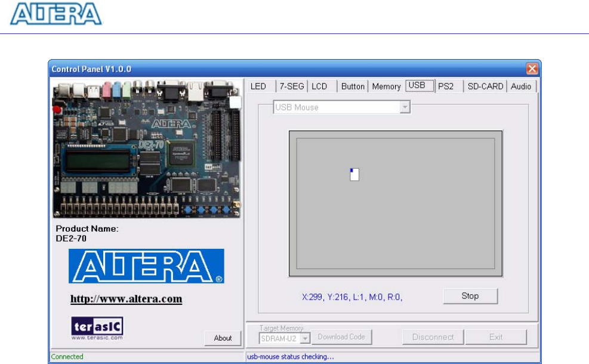
Task: Open the http://www.altera.com link
Action: [x=127, y=299]
